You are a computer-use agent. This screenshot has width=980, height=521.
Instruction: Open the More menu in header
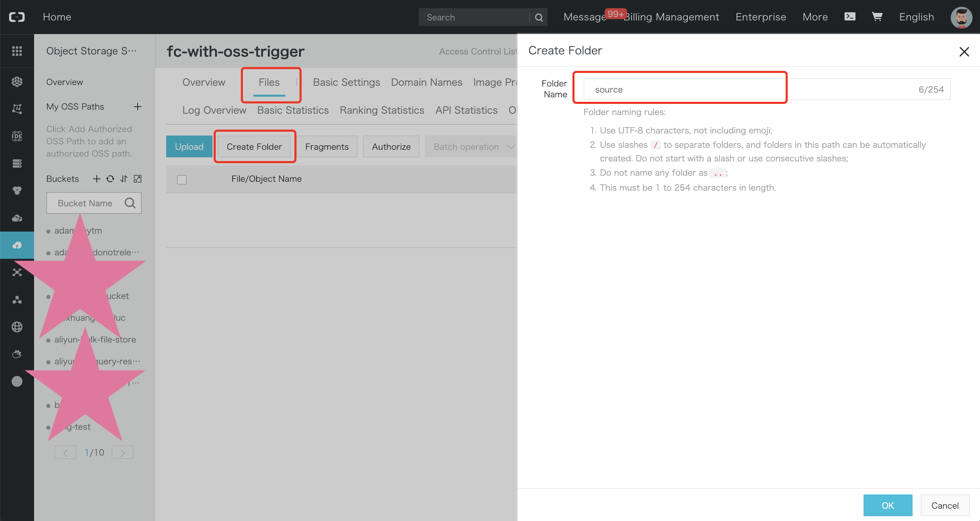point(815,17)
